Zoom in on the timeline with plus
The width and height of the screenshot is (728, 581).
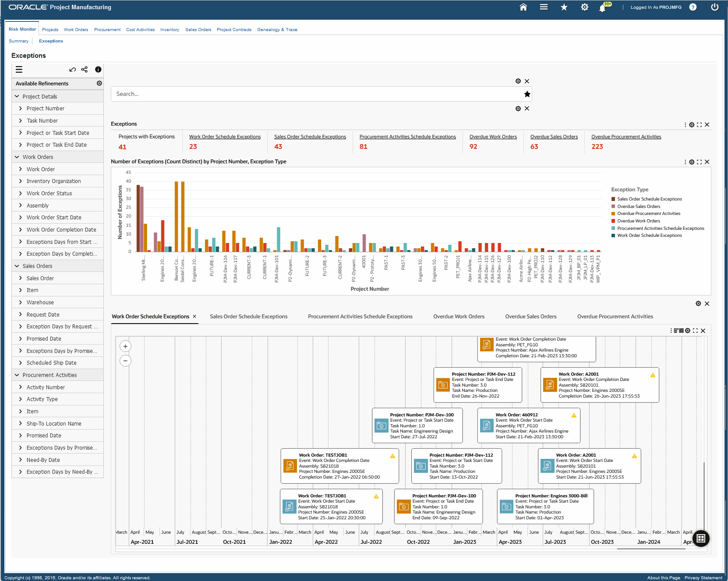(x=125, y=346)
